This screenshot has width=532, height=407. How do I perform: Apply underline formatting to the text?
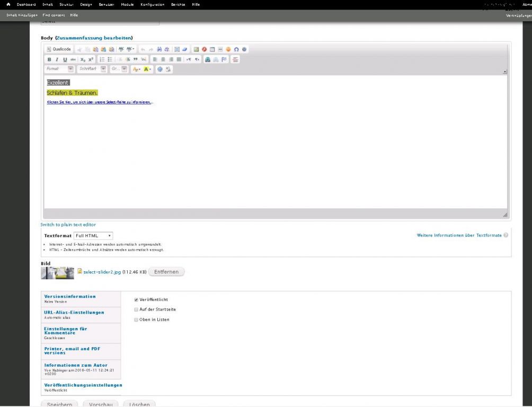pos(65,59)
